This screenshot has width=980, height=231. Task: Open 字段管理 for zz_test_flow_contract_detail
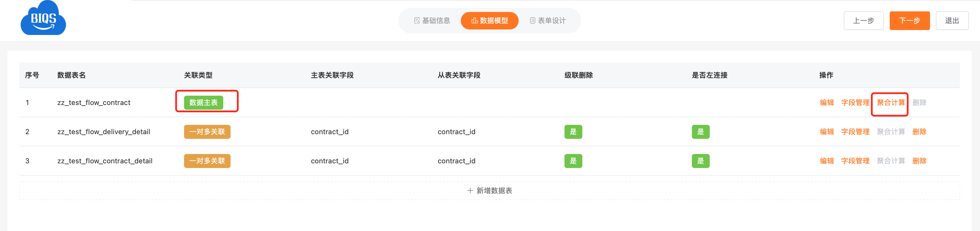tap(855, 161)
